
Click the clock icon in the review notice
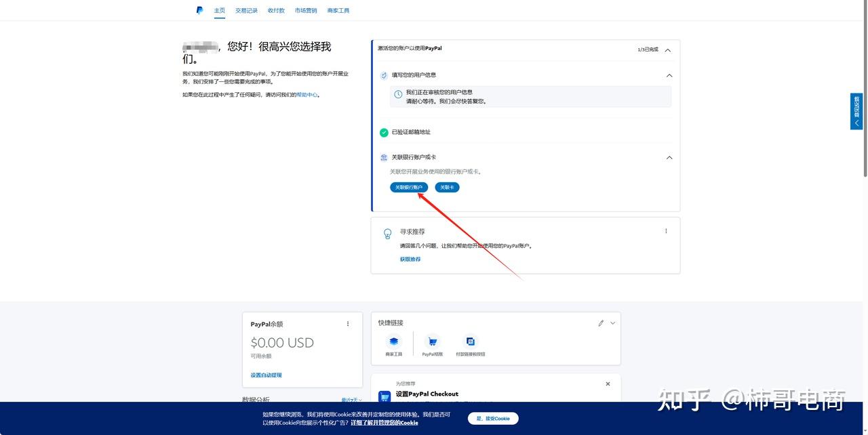point(398,95)
